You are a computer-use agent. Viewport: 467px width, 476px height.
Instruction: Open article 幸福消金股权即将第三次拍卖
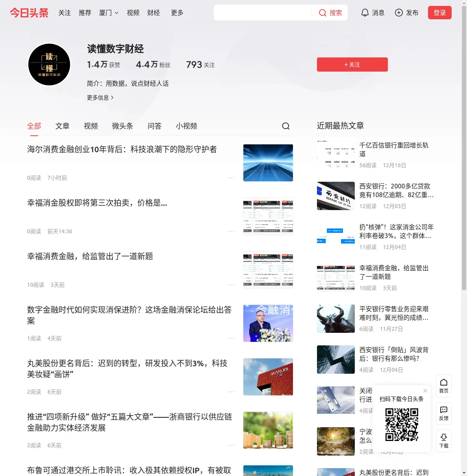(x=97, y=203)
